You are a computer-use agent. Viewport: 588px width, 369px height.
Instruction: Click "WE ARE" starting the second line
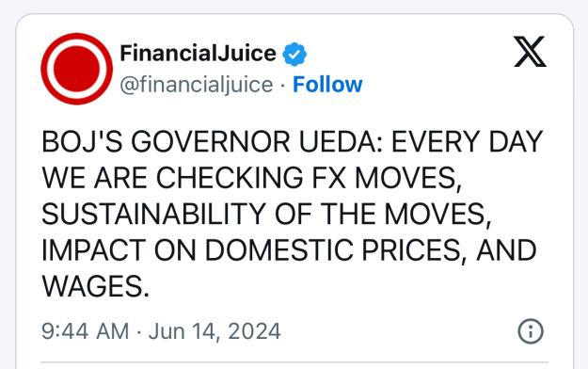(x=94, y=178)
